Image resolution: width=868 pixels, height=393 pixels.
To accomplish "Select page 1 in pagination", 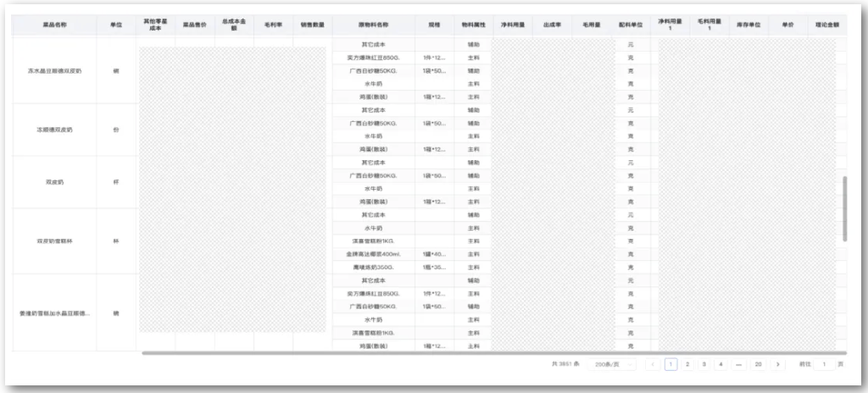I will (671, 364).
